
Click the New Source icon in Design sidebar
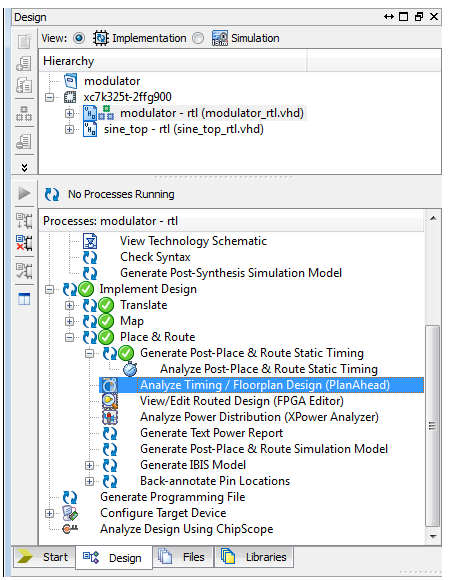24,41
